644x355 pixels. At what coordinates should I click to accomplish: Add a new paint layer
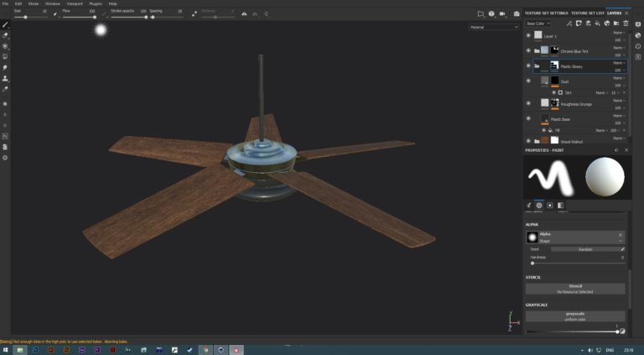[x=588, y=23]
